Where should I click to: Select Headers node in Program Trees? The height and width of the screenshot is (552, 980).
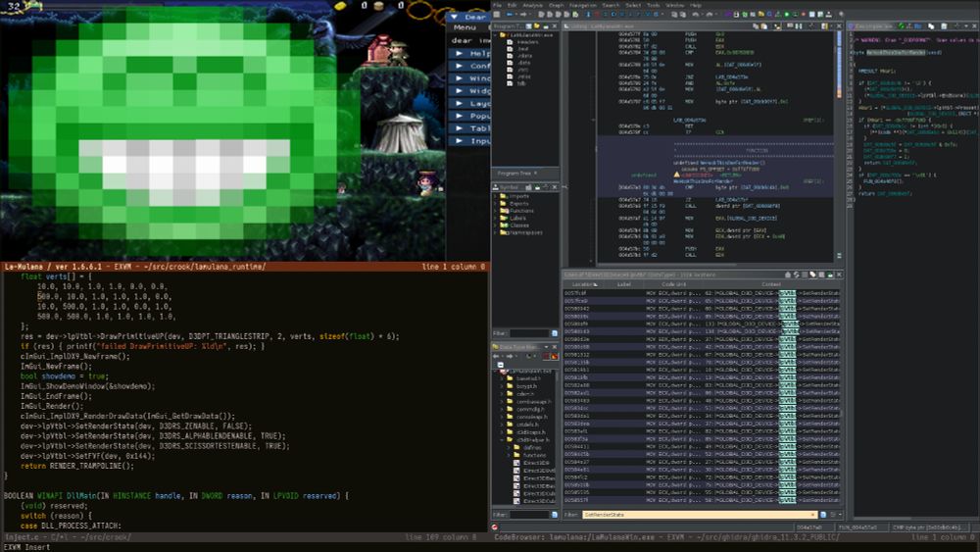[527, 42]
